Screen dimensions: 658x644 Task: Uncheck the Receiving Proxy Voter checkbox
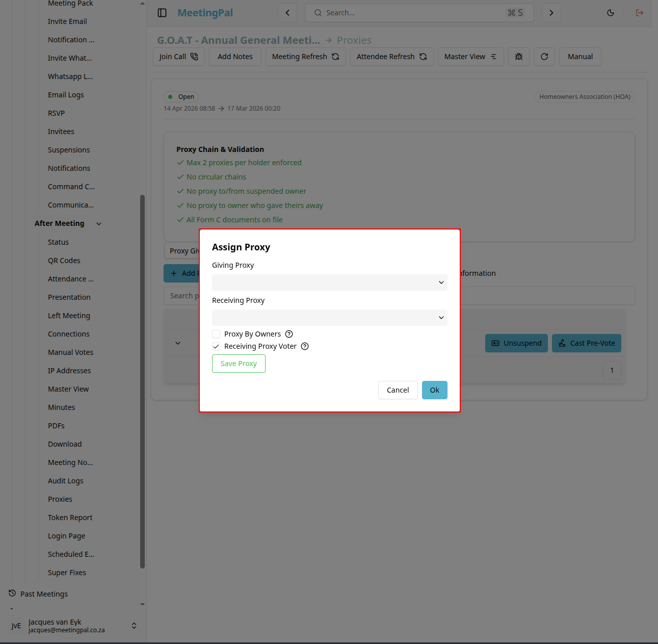click(216, 346)
